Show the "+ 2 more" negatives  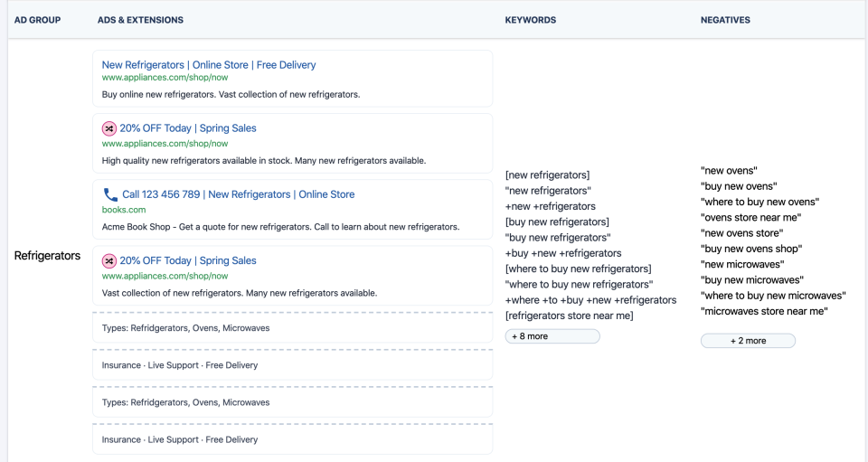(x=748, y=341)
